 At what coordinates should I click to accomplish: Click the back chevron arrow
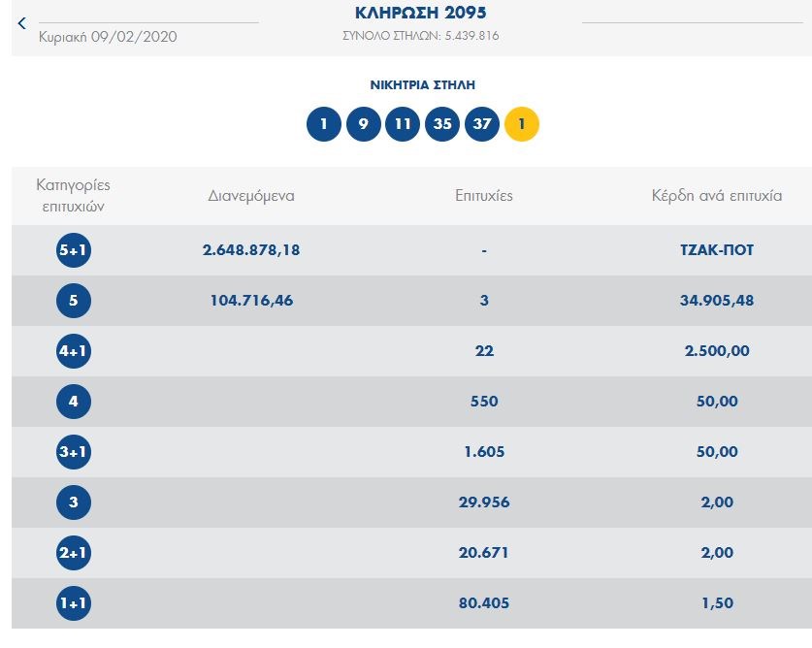click(x=22, y=23)
